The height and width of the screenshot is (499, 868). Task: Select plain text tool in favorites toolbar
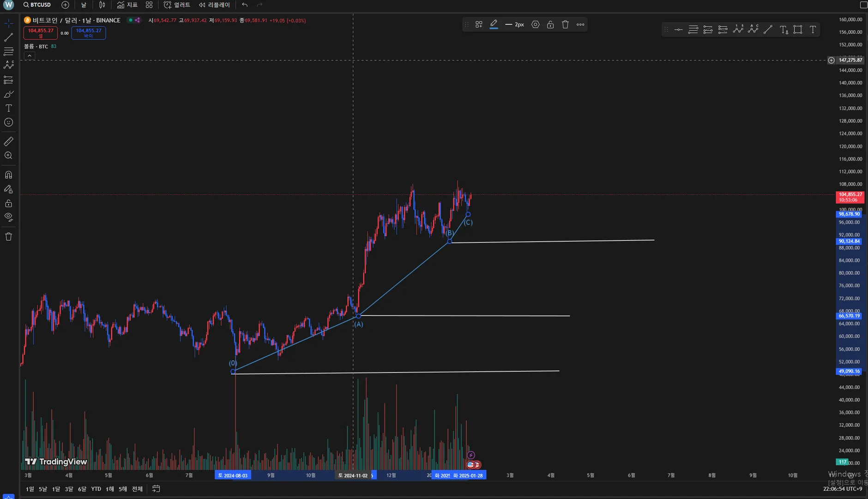(813, 30)
